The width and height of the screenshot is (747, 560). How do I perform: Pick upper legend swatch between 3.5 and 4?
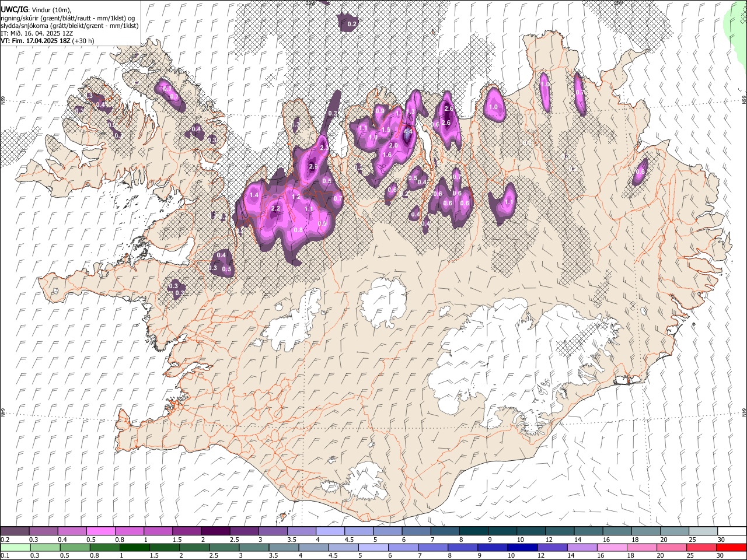point(301,531)
